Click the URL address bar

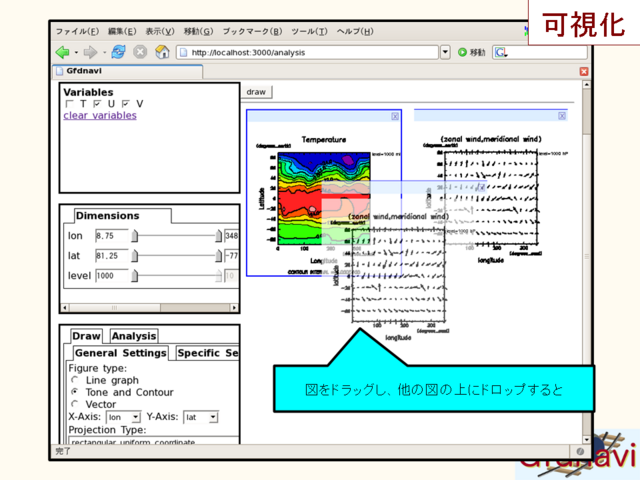pos(307,52)
